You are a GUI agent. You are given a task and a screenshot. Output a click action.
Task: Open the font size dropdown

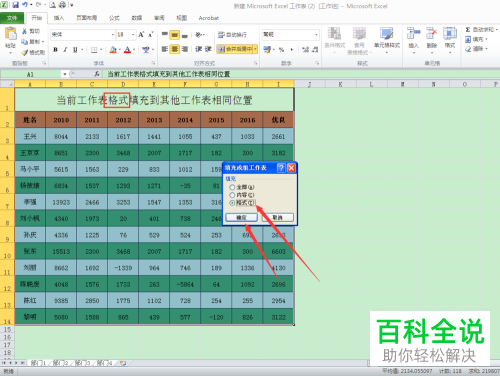(133, 34)
